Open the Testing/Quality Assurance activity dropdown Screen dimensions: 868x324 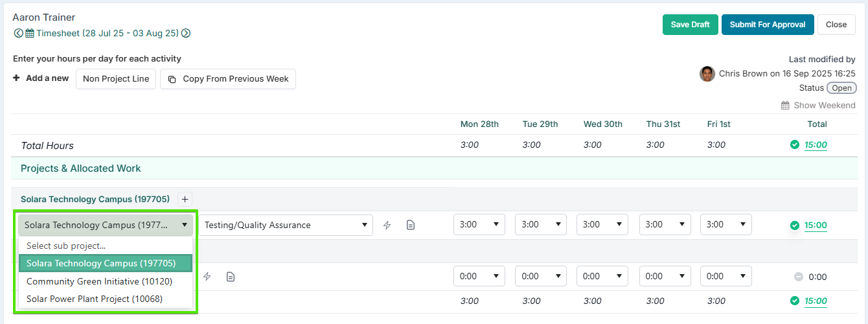click(x=286, y=226)
